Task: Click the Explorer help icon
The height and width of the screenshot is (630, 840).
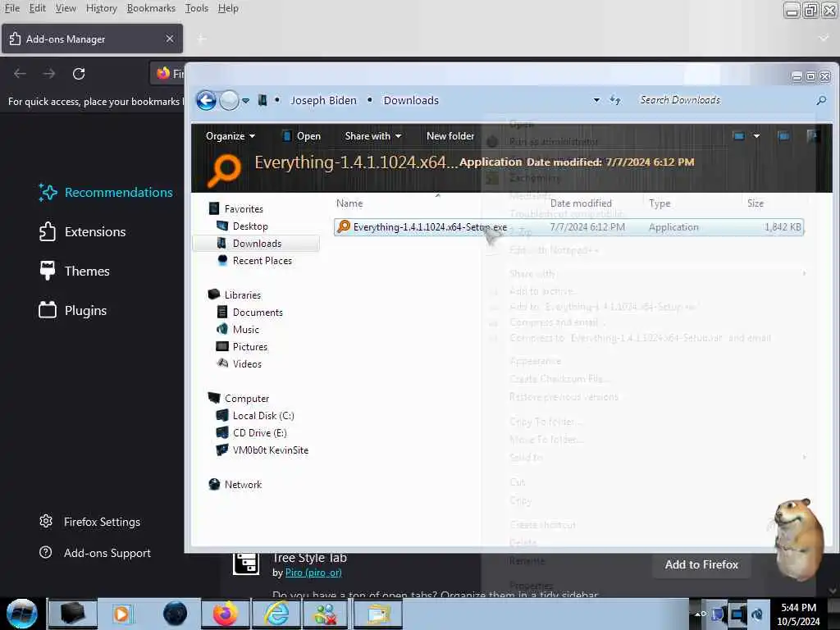Action: (813, 136)
